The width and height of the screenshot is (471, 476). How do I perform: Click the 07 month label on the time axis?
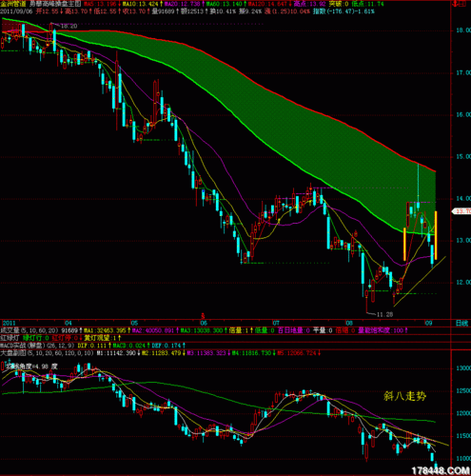pos(276,323)
